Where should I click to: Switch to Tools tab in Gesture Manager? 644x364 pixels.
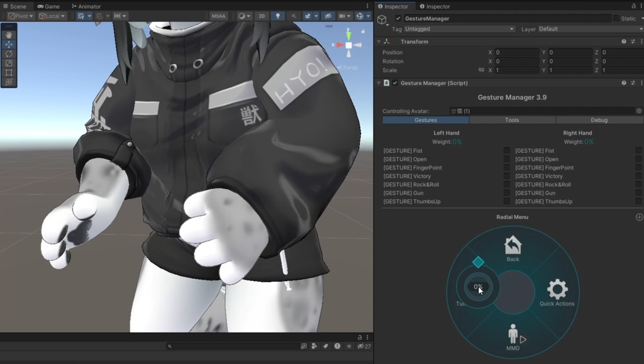click(512, 120)
